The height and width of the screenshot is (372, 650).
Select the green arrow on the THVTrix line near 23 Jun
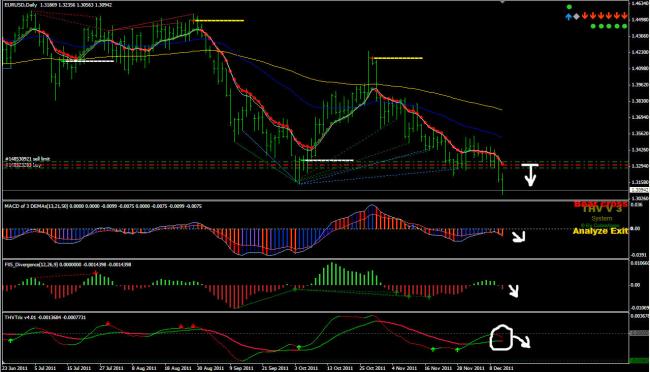click(10, 340)
